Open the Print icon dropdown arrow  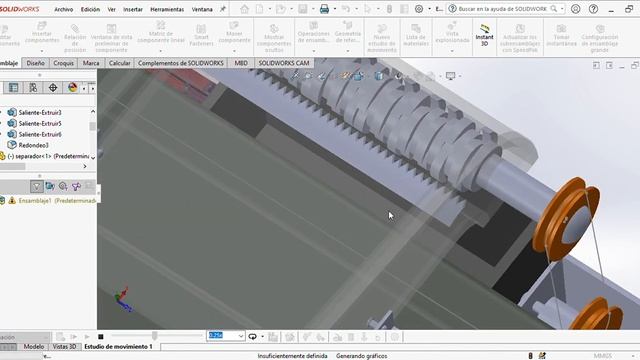coord(335,9)
